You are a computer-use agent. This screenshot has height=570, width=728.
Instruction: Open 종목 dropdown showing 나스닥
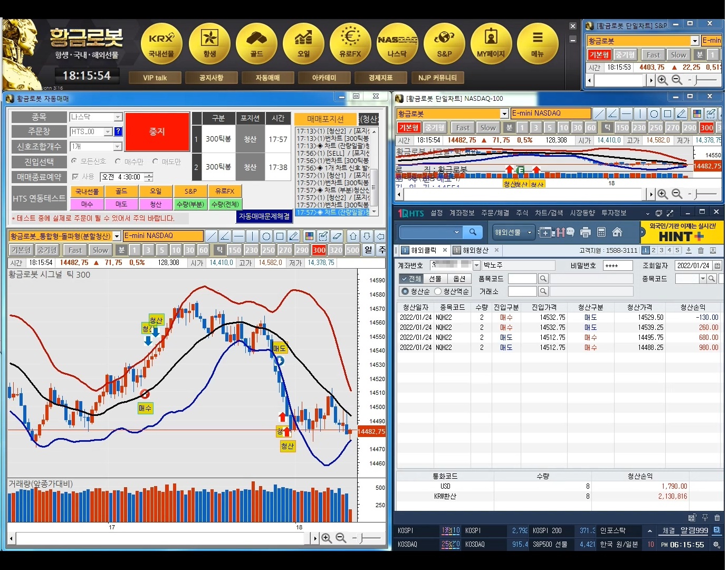tap(118, 117)
